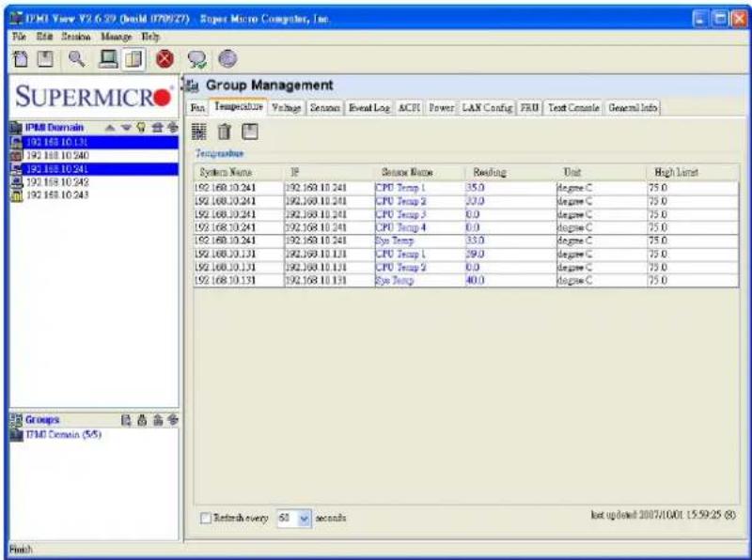Switch to the FRU tab

pos(529,107)
